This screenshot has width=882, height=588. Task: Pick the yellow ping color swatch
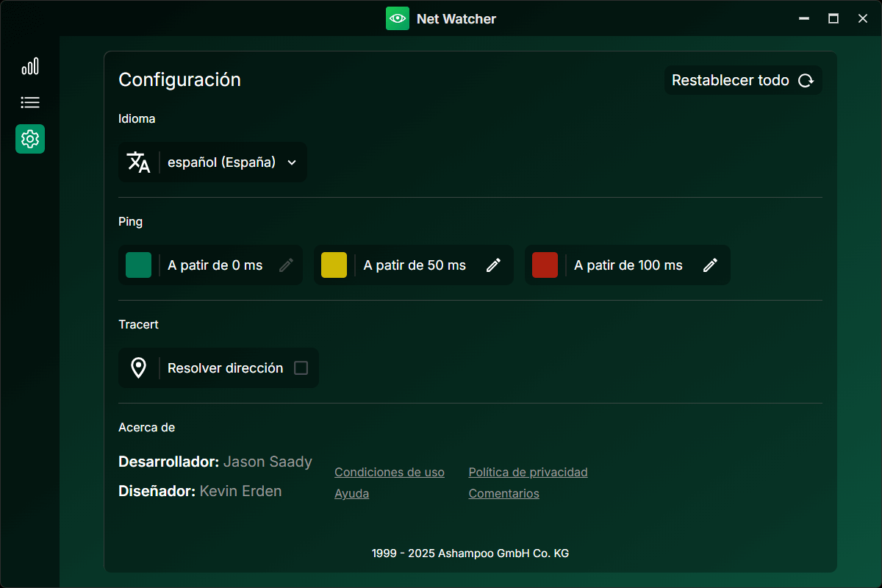334,265
